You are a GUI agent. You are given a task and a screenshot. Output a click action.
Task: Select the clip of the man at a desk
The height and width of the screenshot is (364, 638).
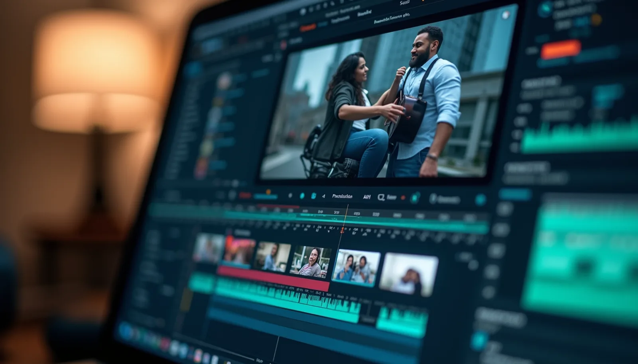(273, 257)
